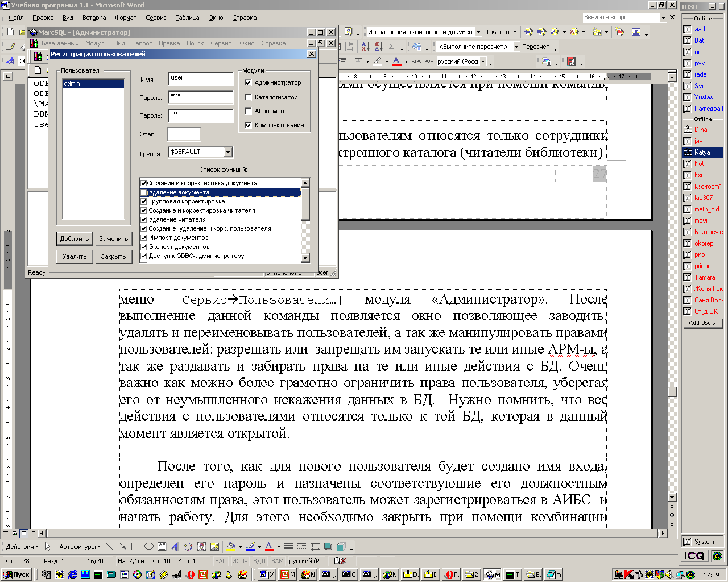The width and height of the screenshot is (728, 582).
Task: Open 3-D Style options
Action: 341,547
